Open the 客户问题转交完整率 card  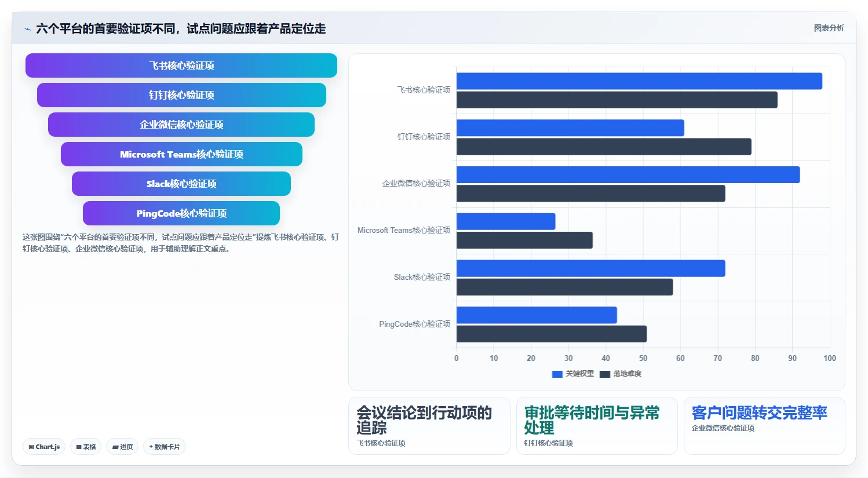coord(764,426)
